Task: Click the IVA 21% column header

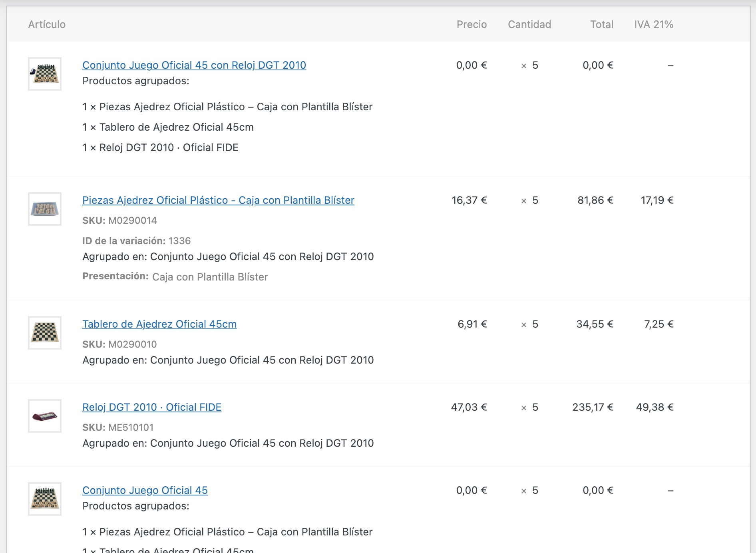Action: tap(653, 24)
